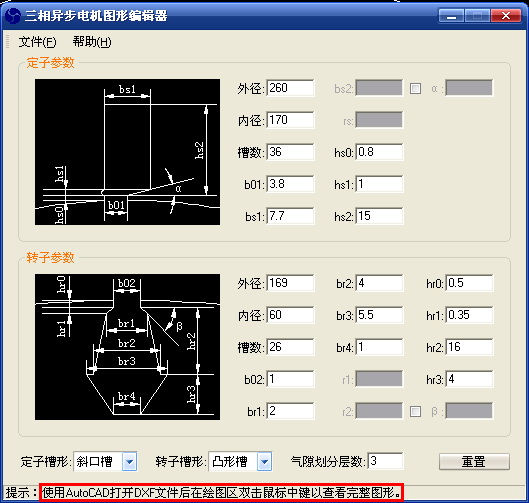Click the 转子参数 group title
The width and height of the screenshot is (529, 503).
point(50,258)
